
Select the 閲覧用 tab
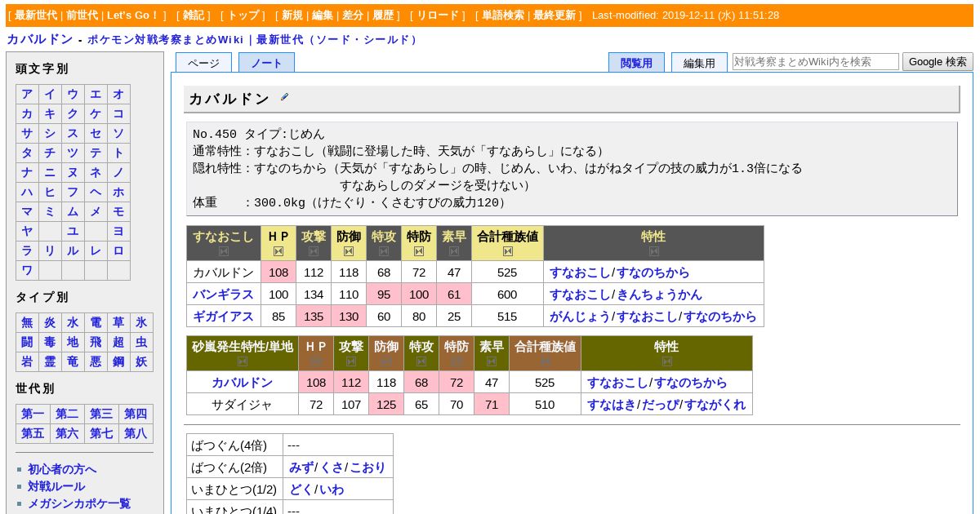636,63
